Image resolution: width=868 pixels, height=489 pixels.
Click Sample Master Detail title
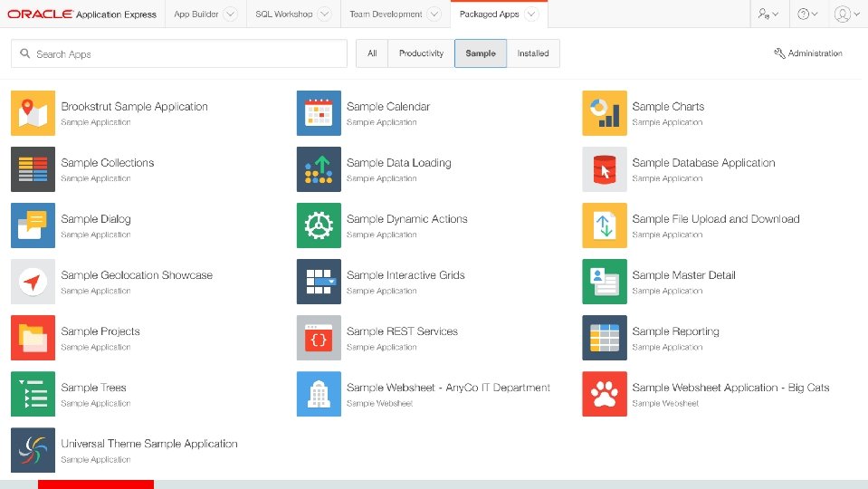tap(683, 274)
